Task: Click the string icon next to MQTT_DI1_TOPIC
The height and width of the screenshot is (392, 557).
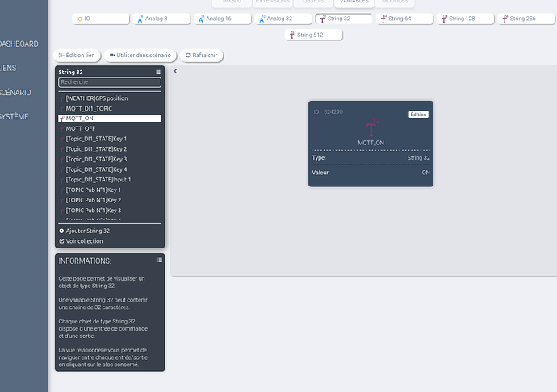Action: click(61, 109)
